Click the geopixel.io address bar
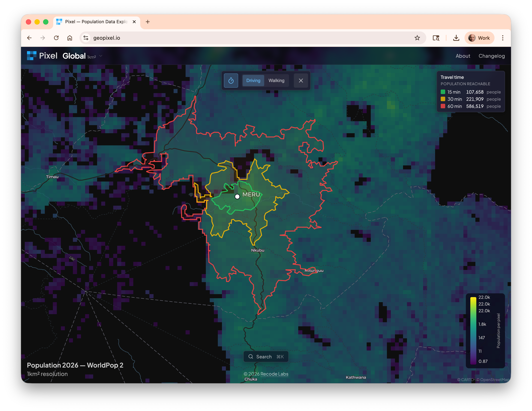The height and width of the screenshot is (411, 532). coord(253,38)
